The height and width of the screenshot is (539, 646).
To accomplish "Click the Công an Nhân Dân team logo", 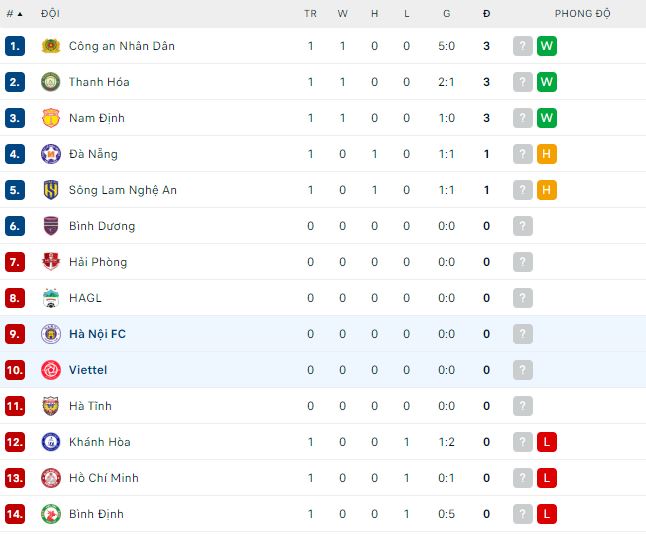I will (x=50, y=46).
